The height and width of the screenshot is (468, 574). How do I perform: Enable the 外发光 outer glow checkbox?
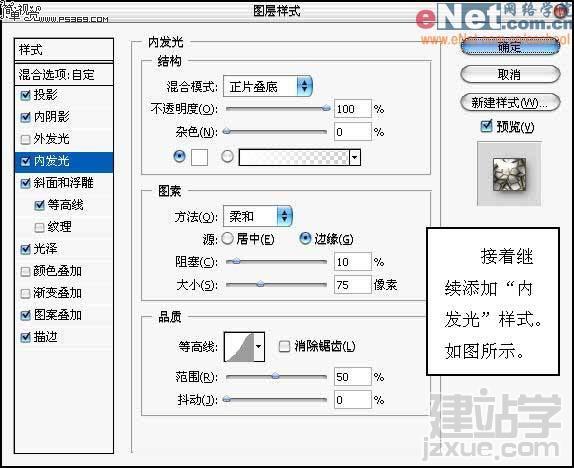25,139
